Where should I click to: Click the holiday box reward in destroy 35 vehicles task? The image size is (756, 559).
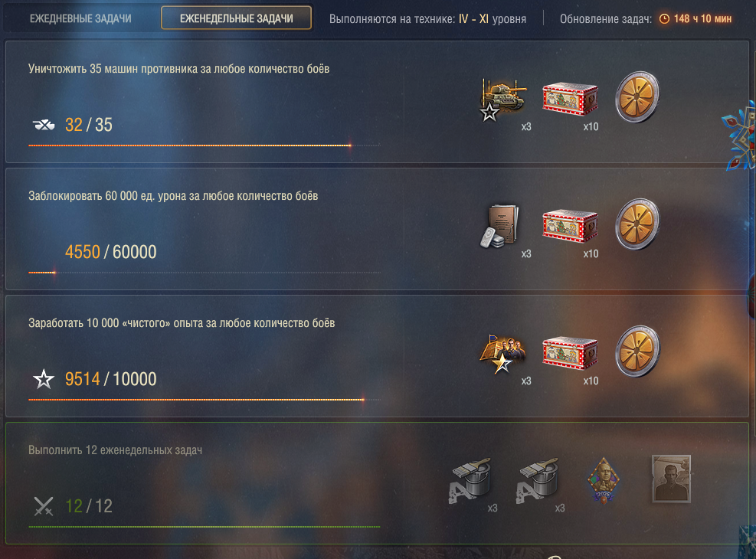tap(571, 99)
